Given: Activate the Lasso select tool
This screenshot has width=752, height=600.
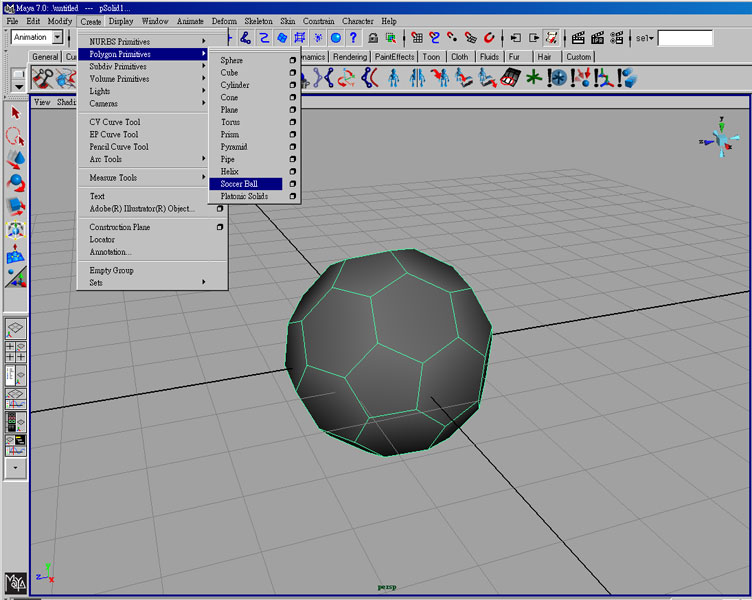Looking at the screenshot, I should [x=15, y=136].
